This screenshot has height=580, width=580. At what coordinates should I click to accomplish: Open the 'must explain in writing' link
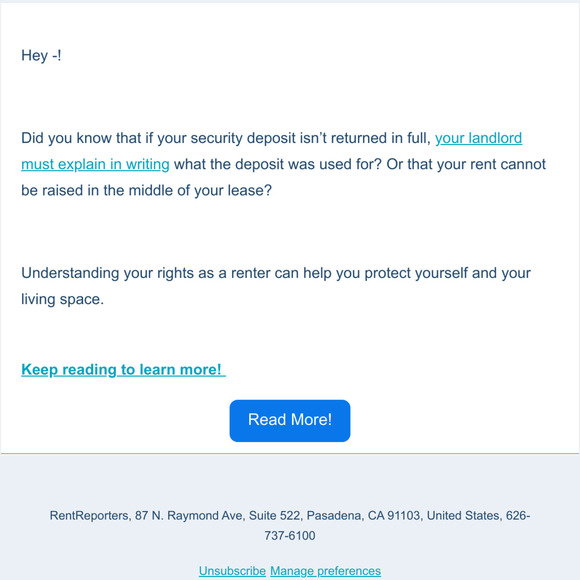(x=95, y=164)
